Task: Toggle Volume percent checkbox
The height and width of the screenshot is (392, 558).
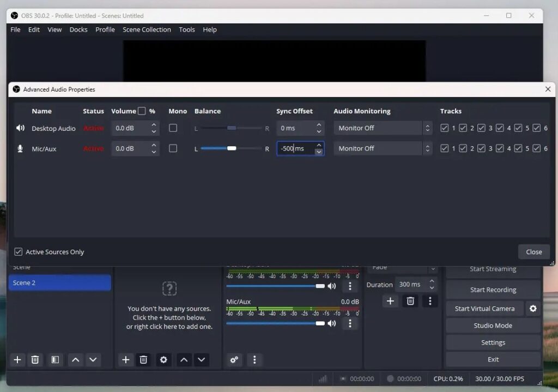Action: (x=142, y=111)
